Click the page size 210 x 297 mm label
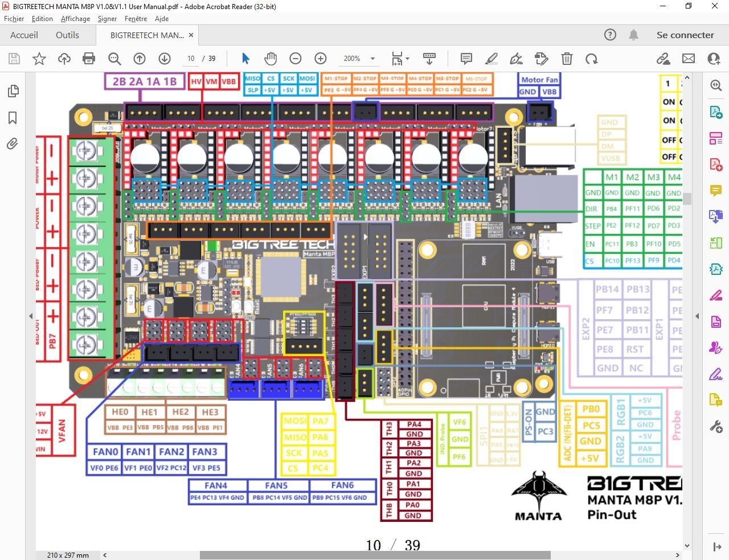Viewport: 729px width, 560px height. (x=68, y=555)
